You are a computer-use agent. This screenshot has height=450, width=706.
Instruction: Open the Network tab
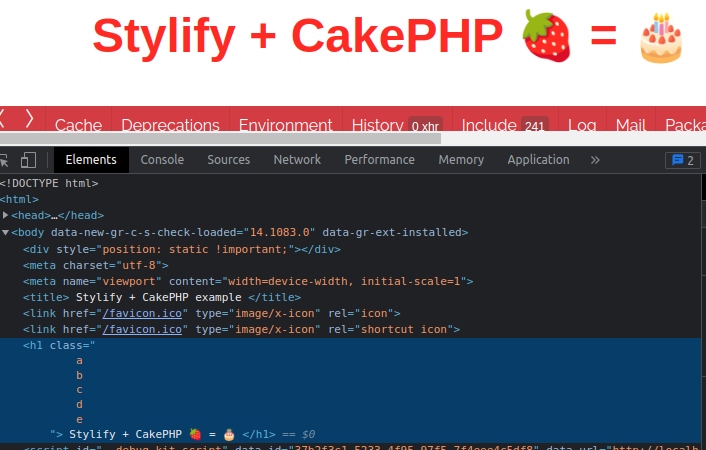point(297,160)
